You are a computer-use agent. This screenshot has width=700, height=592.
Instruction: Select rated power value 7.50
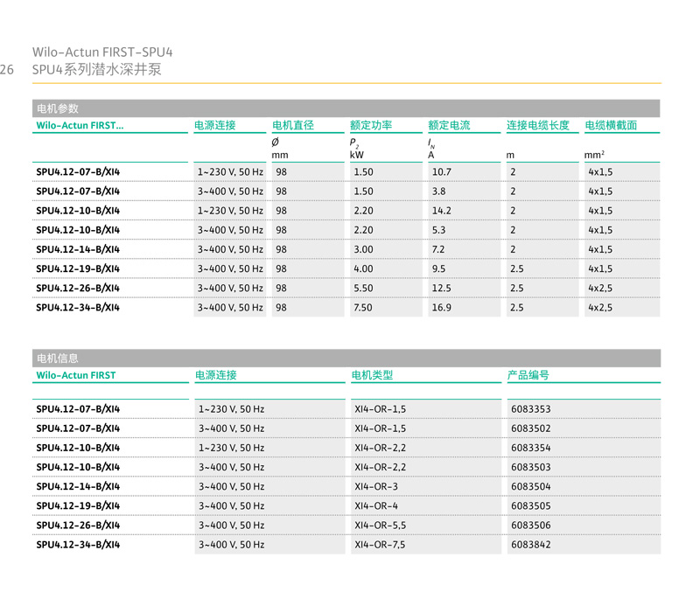coord(363,308)
